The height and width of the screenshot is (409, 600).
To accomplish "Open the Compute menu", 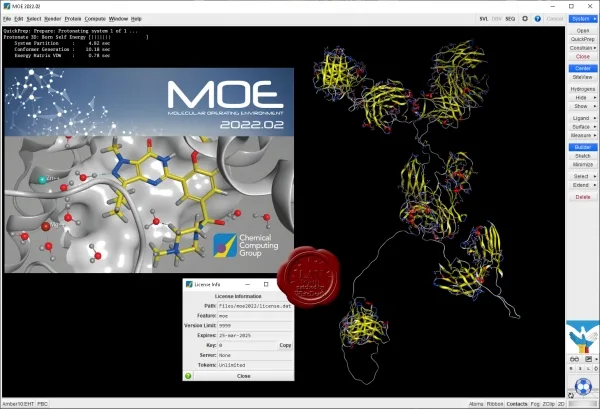I will coord(95,19).
